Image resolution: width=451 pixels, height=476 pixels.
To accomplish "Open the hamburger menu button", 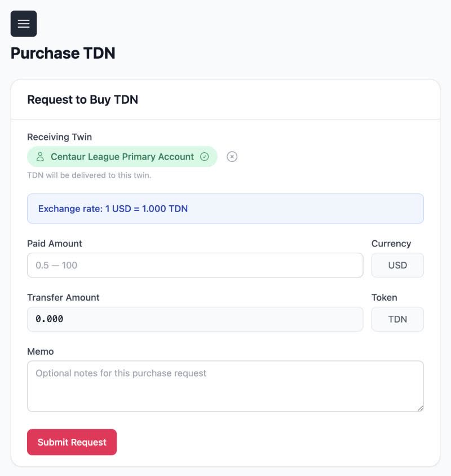I will [x=24, y=24].
